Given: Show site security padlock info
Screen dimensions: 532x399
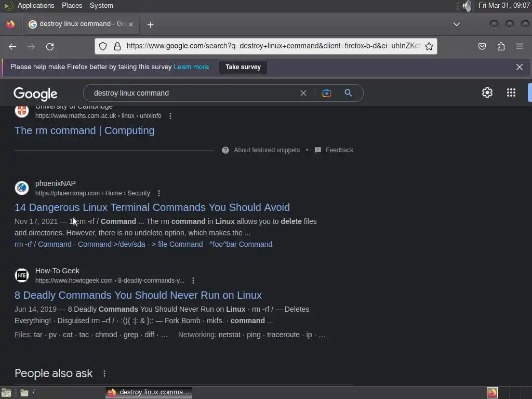Looking at the screenshot, I should [x=117, y=46].
